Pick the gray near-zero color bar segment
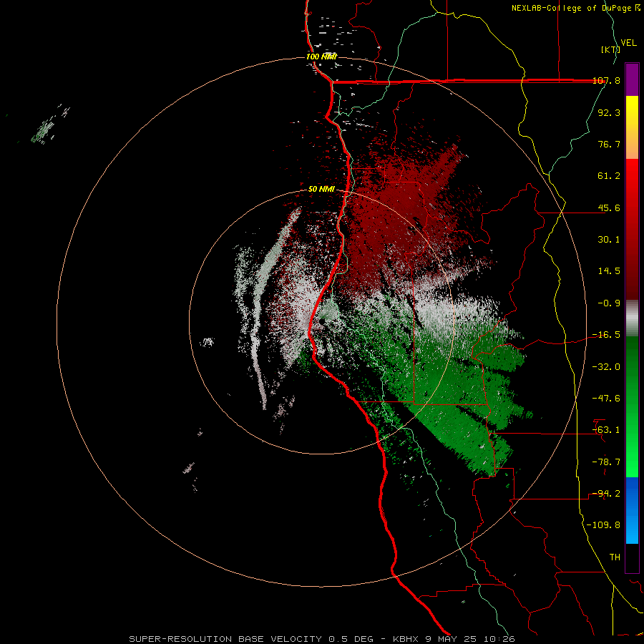The height and width of the screenshot is (644, 644). [x=632, y=318]
